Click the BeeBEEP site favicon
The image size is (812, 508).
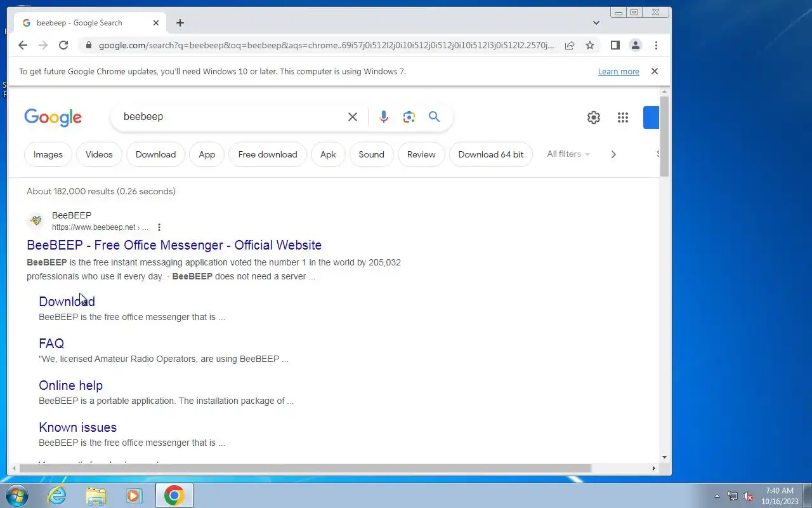point(36,221)
